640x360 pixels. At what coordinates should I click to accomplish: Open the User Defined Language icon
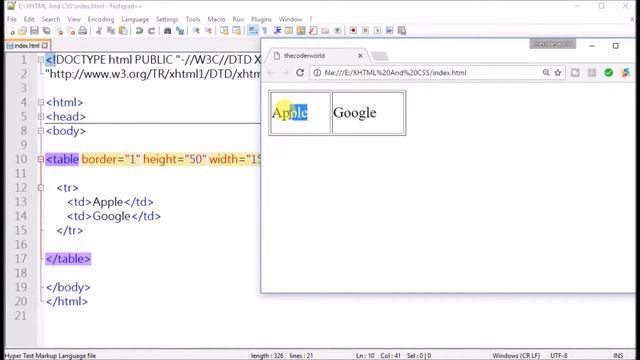(289, 31)
